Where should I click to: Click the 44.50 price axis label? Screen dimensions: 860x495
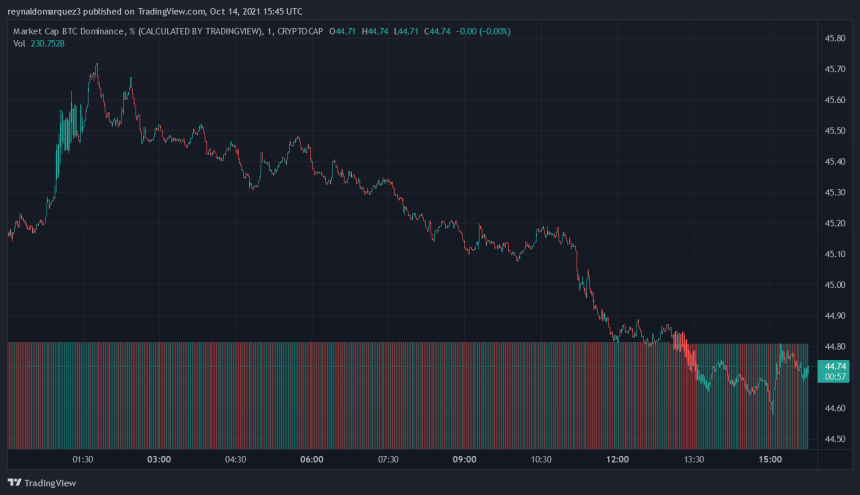pyautogui.click(x=835, y=439)
